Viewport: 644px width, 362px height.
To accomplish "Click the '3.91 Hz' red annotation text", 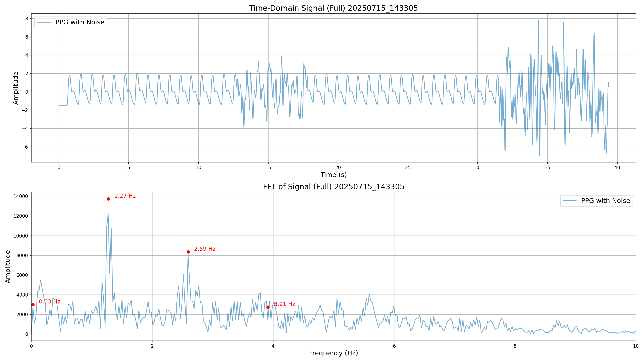I will (x=285, y=304).
